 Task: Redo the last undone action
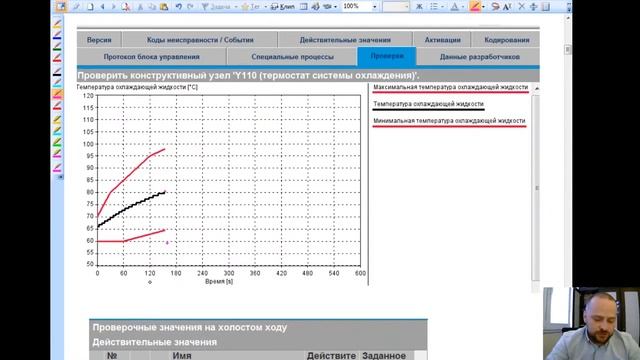[190, 7]
